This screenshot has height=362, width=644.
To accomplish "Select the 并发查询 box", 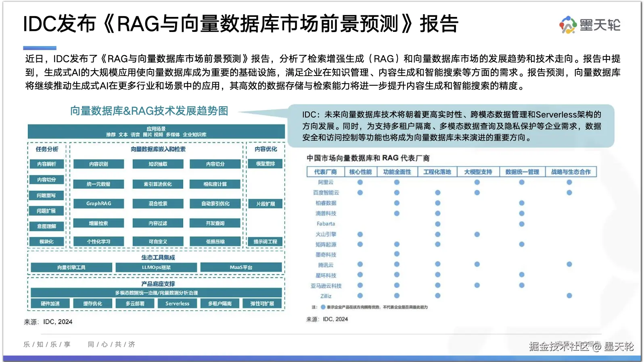I will click(215, 223).
